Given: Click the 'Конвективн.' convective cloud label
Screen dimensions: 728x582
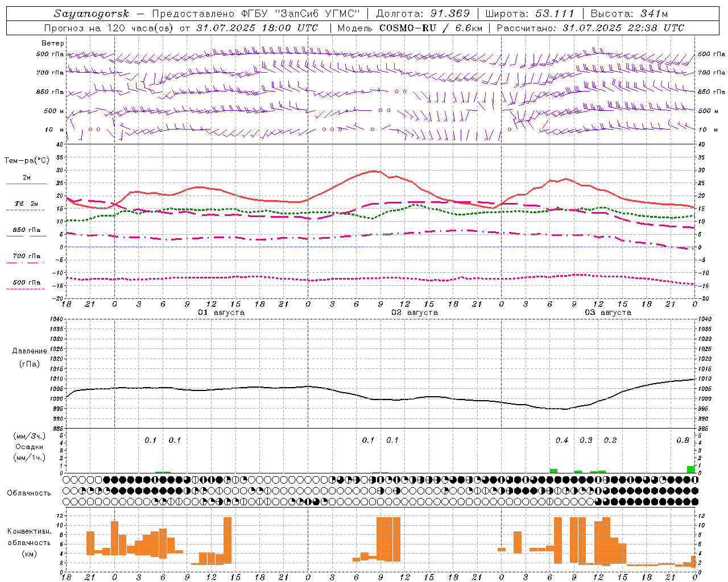Looking at the screenshot, I should [29, 531].
